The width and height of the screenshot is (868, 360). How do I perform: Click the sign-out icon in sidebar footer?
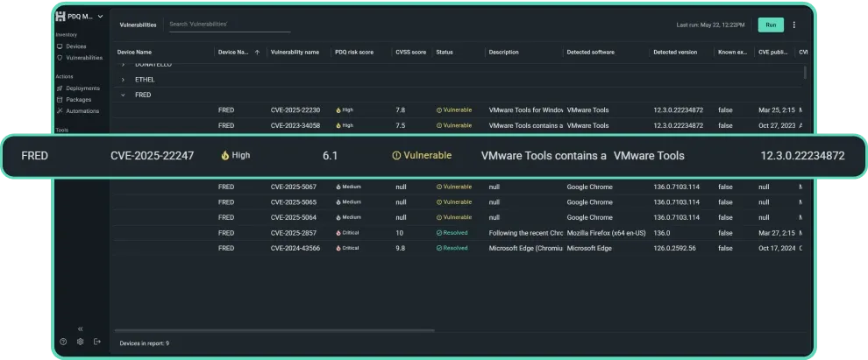[x=97, y=342]
